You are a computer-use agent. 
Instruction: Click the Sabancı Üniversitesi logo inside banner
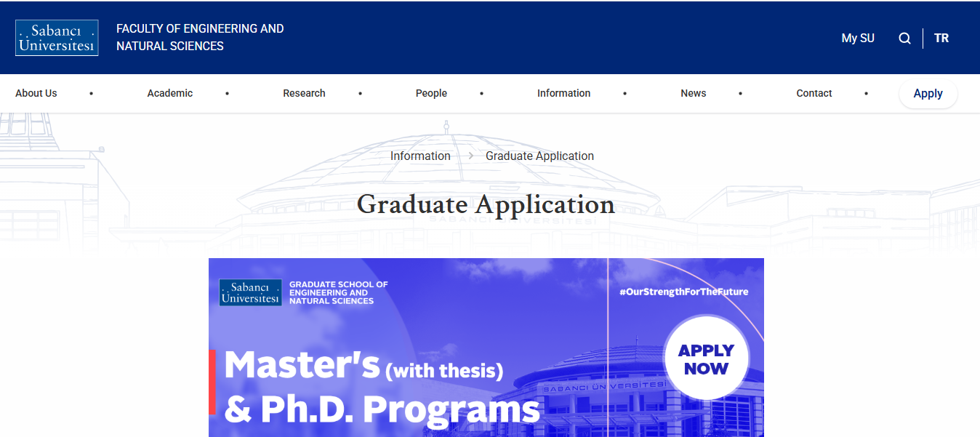tap(251, 292)
